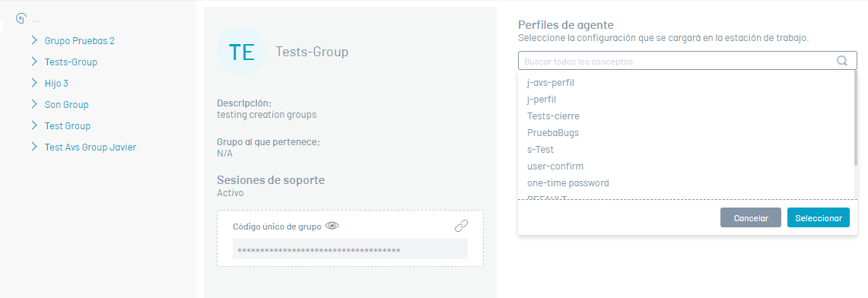Expand Test Avs Group Javier chevron

coord(34,147)
